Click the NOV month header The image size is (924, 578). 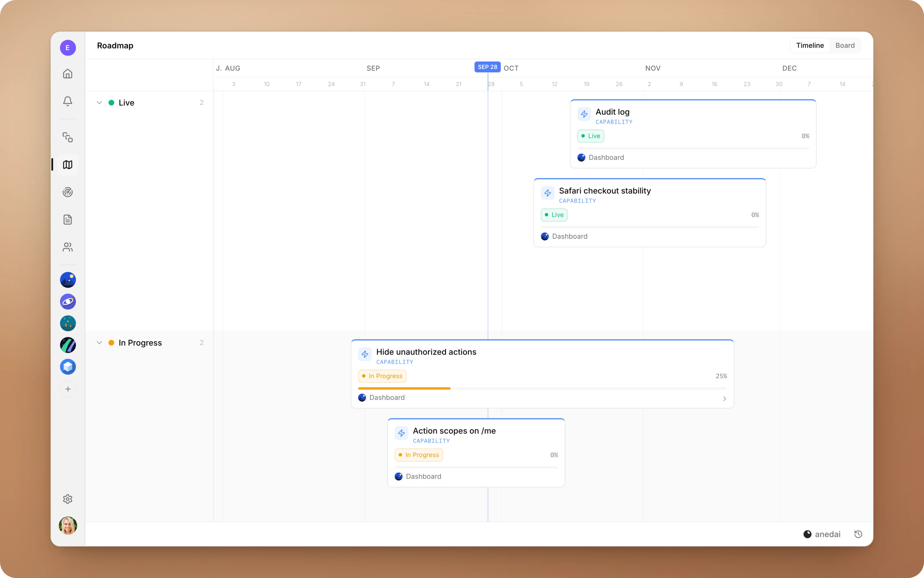click(x=653, y=68)
